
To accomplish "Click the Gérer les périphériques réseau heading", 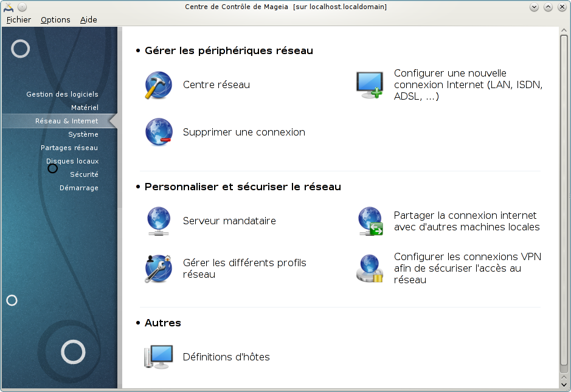I will pos(229,50).
